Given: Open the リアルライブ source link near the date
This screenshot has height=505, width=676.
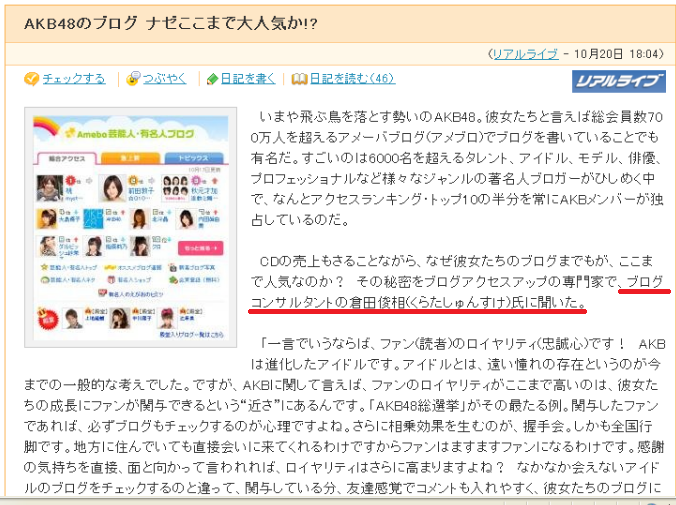Looking at the screenshot, I should (526, 54).
